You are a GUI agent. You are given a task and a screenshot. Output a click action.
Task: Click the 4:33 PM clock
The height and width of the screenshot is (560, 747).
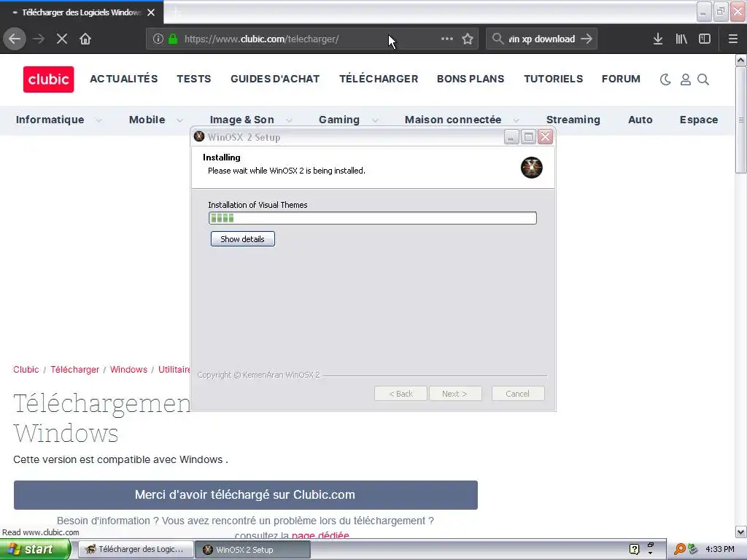pyautogui.click(x=720, y=549)
